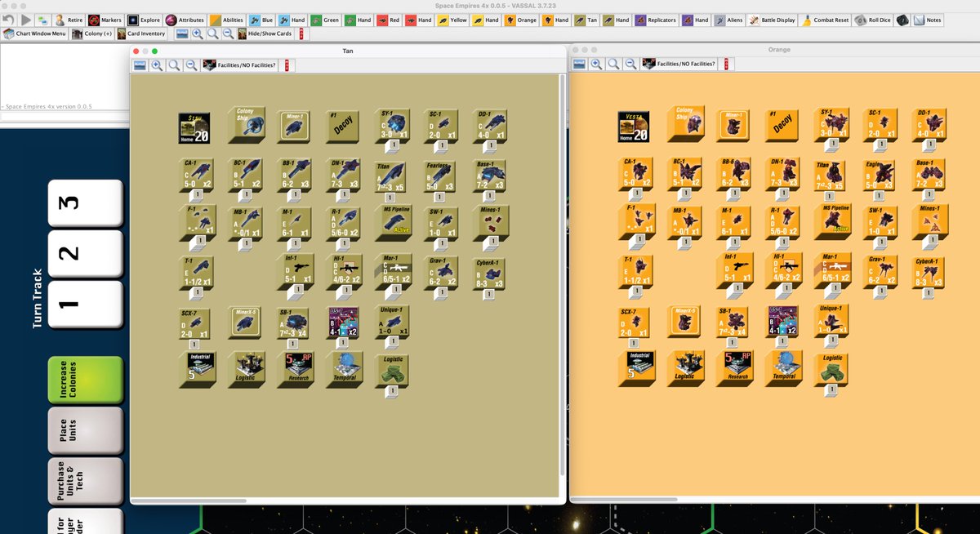Zoom in within the Orange window
Viewport: 980px width, 534px height.
coord(595,65)
